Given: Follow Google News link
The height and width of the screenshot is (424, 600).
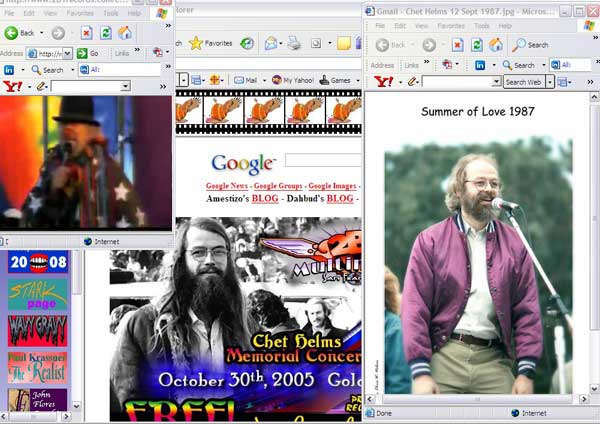Looking at the screenshot, I should pyautogui.click(x=227, y=186).
